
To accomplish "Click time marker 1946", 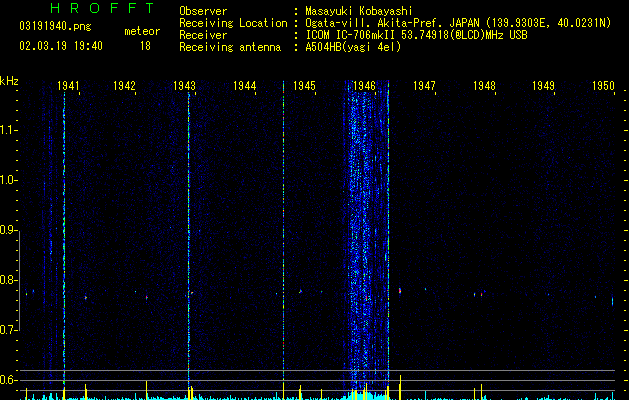I will (364, 86).
